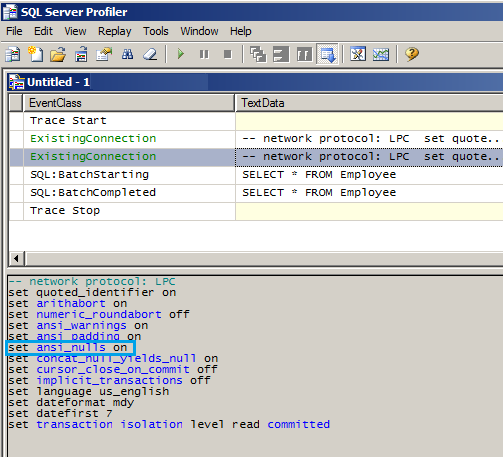Click the blank row-selector column header

16,103
